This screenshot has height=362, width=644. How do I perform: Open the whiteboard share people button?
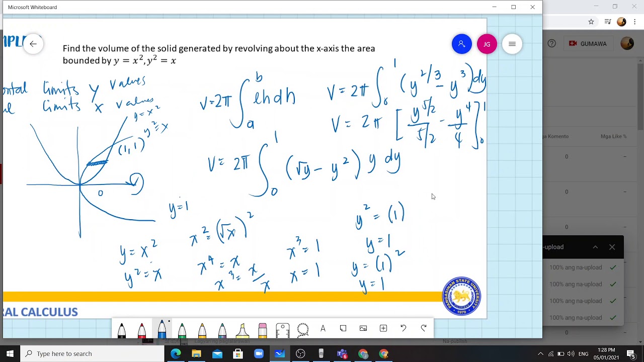click(x=462, y=44)
